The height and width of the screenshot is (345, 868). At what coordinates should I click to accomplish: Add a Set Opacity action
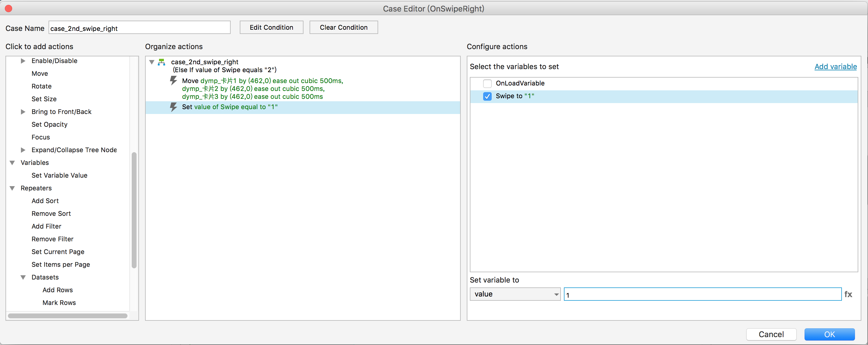pos(49,125)
